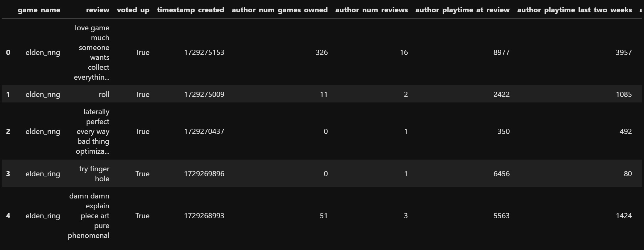644x250 pixels.
Task: Select the voted_up column header
Action: (133, 10)
